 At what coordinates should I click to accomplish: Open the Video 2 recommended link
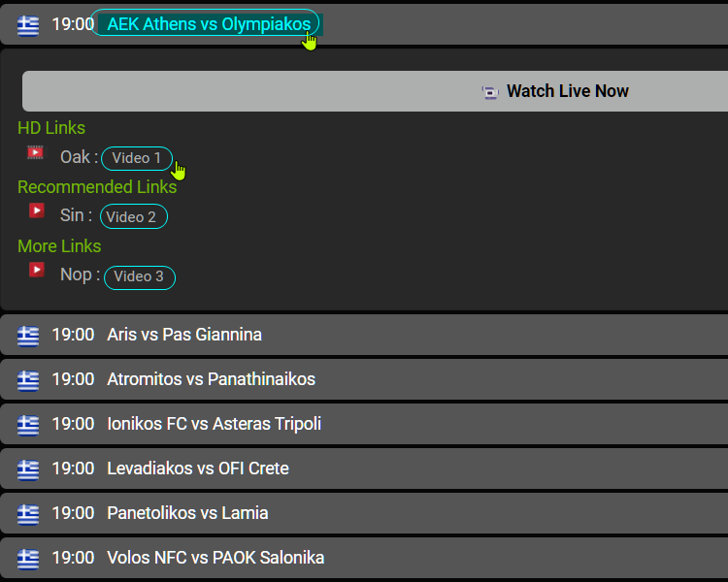tap(134, 216)
